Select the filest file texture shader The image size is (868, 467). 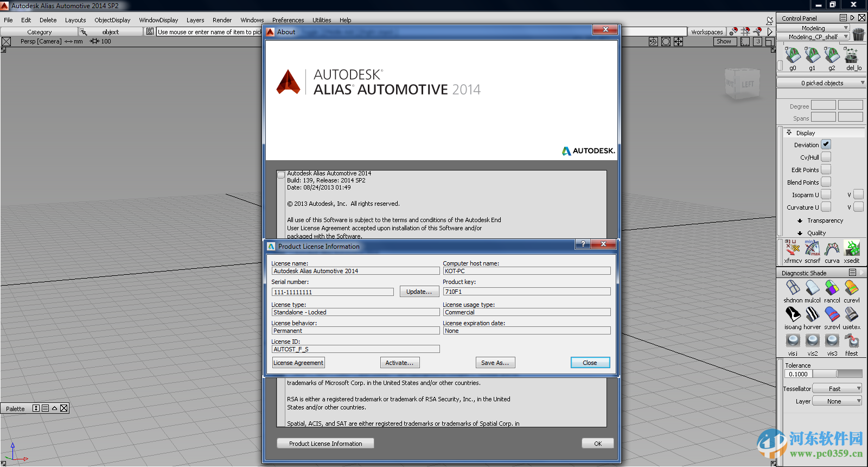pyautogui.click(x=852, y=341)
